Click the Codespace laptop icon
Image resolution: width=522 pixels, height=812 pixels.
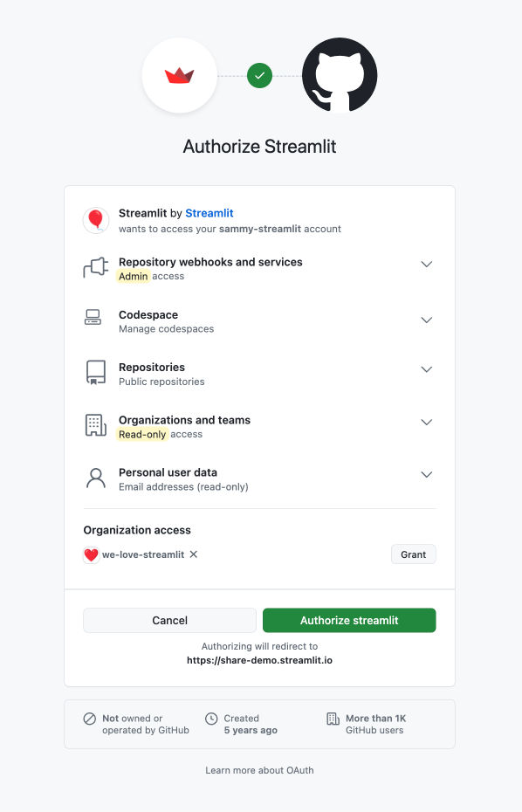(x=96, y=320)
